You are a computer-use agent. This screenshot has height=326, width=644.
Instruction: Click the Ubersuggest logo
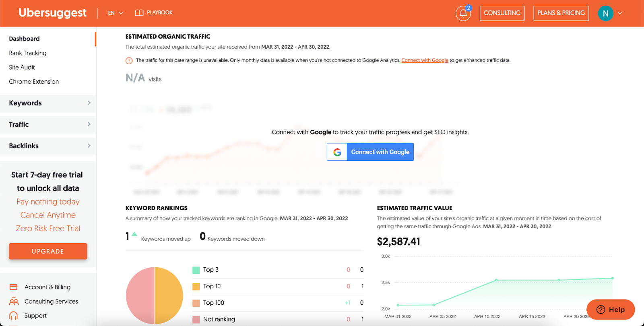(x=52, y=13)
